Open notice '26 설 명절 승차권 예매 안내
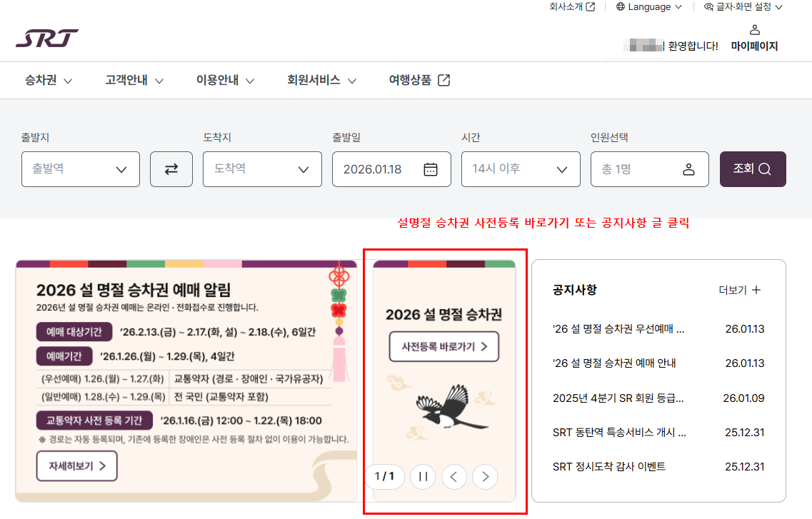 614,363
